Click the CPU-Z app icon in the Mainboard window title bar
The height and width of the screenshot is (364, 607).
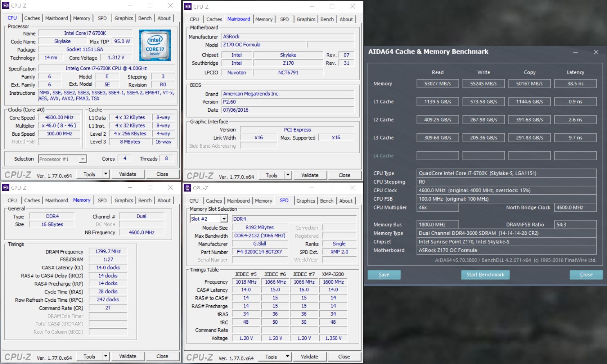point(188,6)
